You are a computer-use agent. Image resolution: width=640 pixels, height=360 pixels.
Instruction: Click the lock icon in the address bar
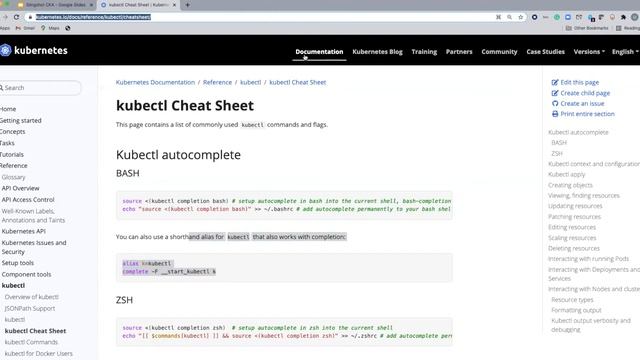(x=30, y=17)
